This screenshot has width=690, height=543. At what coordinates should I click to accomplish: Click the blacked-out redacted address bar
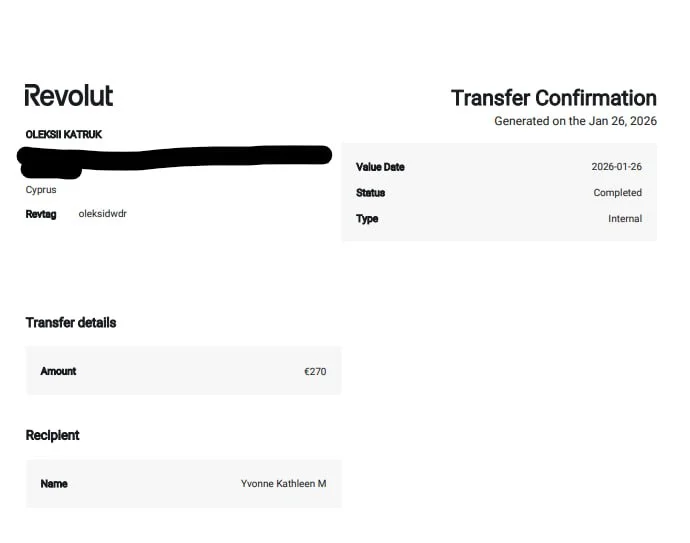pos(175,156)
